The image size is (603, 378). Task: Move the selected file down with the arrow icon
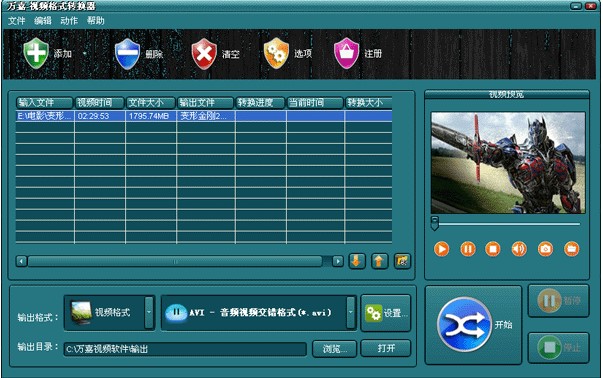click(356, 261)
